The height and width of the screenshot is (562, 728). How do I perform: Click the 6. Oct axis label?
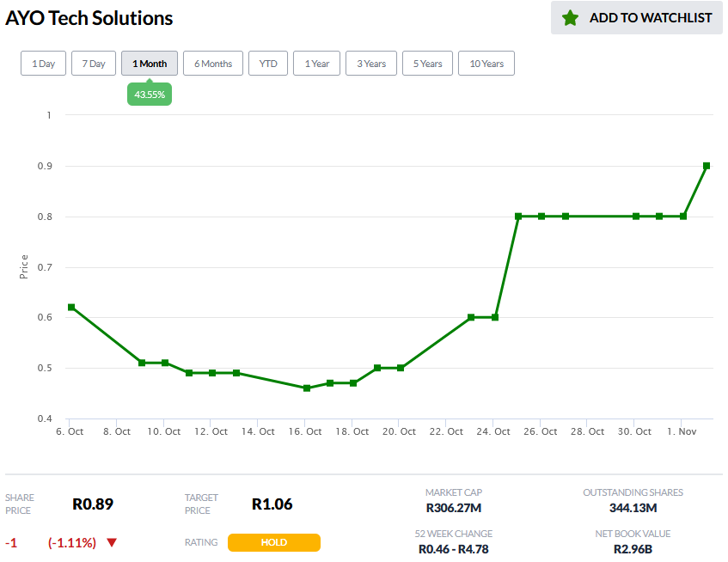(x=70, y=431)
